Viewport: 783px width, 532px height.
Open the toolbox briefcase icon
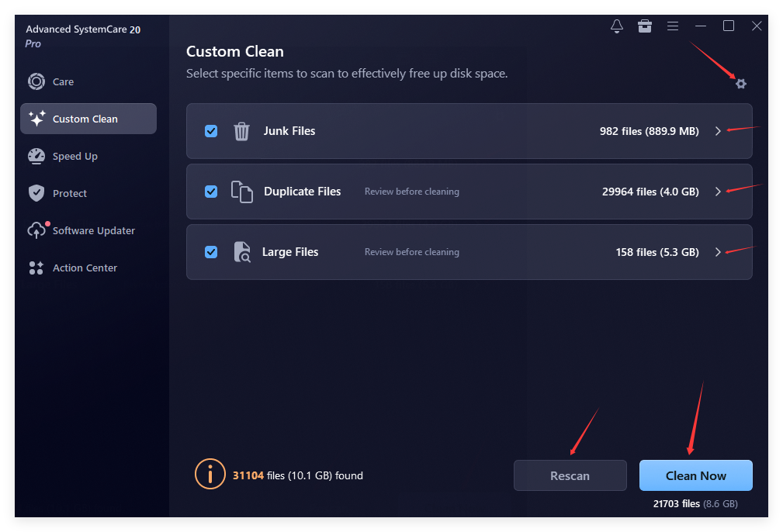pyautogui.click(x=645, y=26)
